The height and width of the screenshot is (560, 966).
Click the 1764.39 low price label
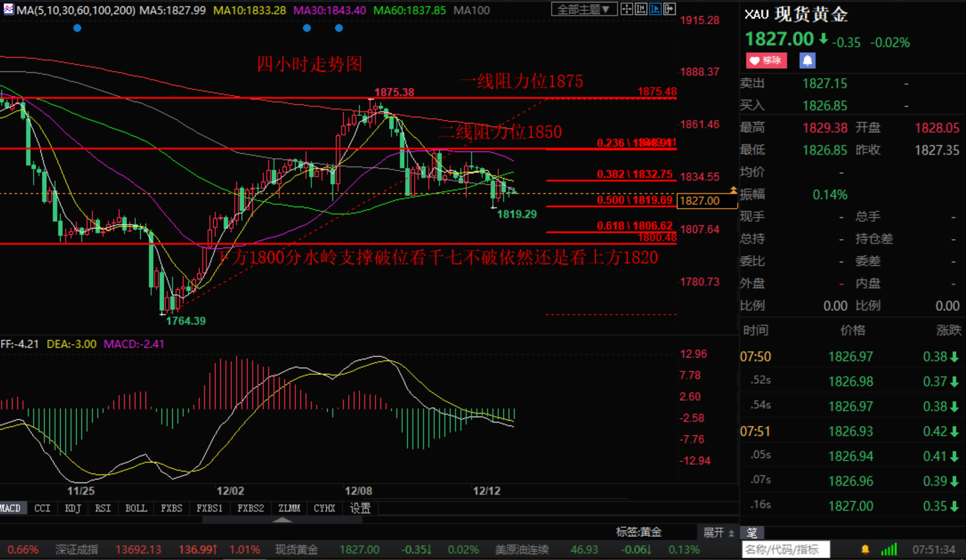click(186, 321)
